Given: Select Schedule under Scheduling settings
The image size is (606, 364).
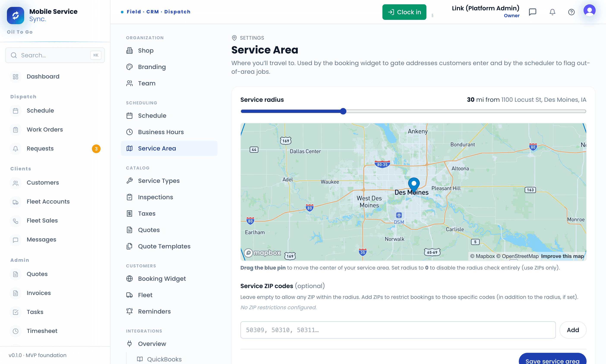Looking at the screenshot, I should pyautogui.click(x=169, y=116).
